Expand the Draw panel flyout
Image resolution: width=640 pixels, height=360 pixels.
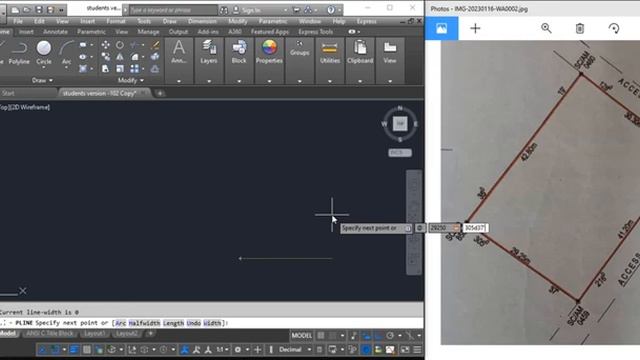click(42, 80)
